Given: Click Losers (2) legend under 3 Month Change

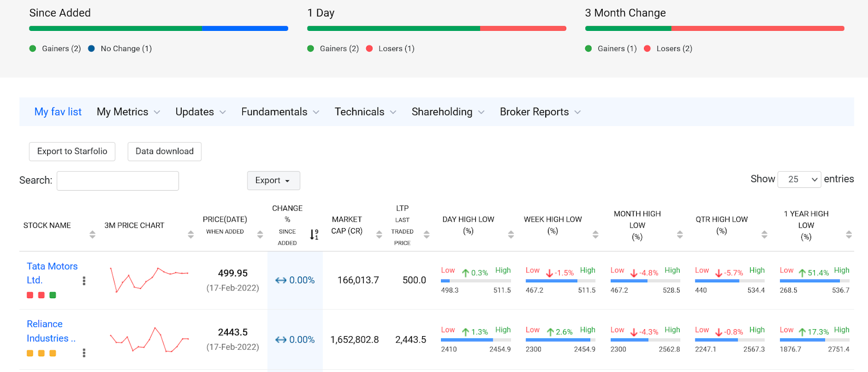Looking at the screenshot, I should [x=668, y=48].
